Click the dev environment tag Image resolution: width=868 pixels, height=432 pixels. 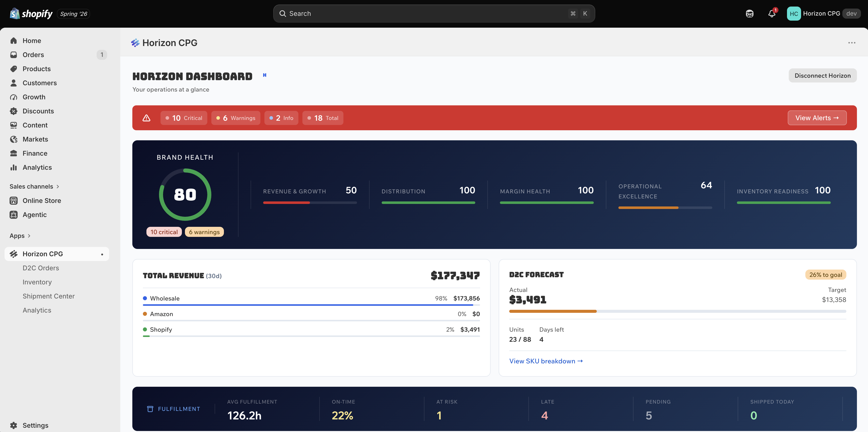(851, 14)
